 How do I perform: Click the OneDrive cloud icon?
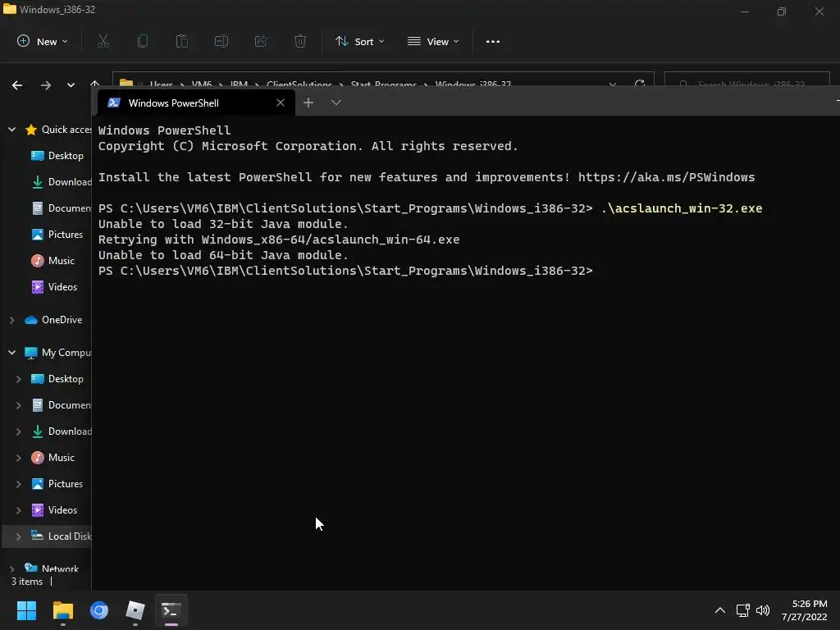click(x=31, y=320)
